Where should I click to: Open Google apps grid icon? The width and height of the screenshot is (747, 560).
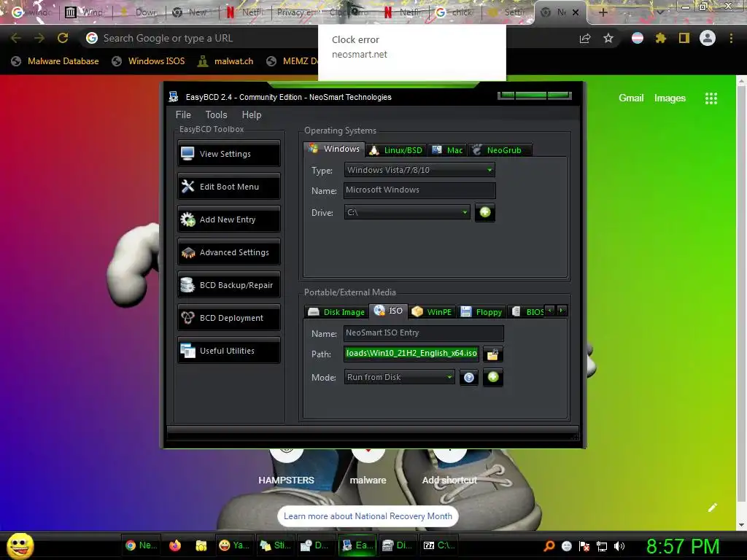711,98
